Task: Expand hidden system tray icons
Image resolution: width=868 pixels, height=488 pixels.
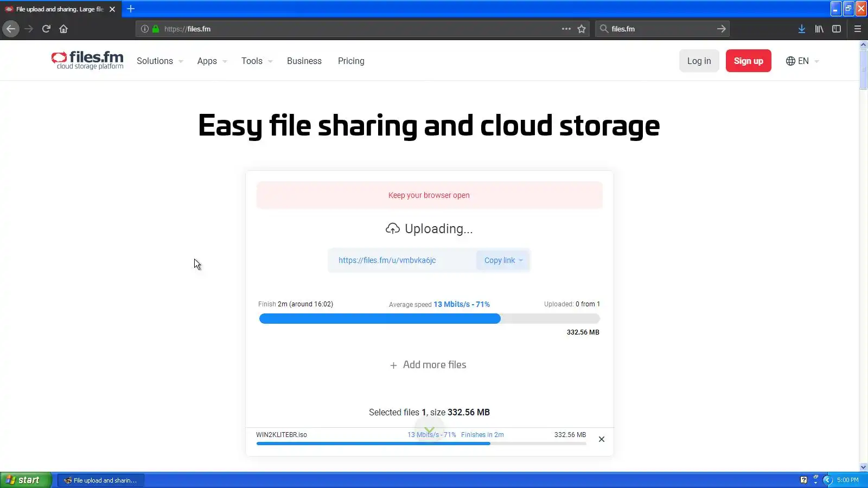Action: point(828,480)
